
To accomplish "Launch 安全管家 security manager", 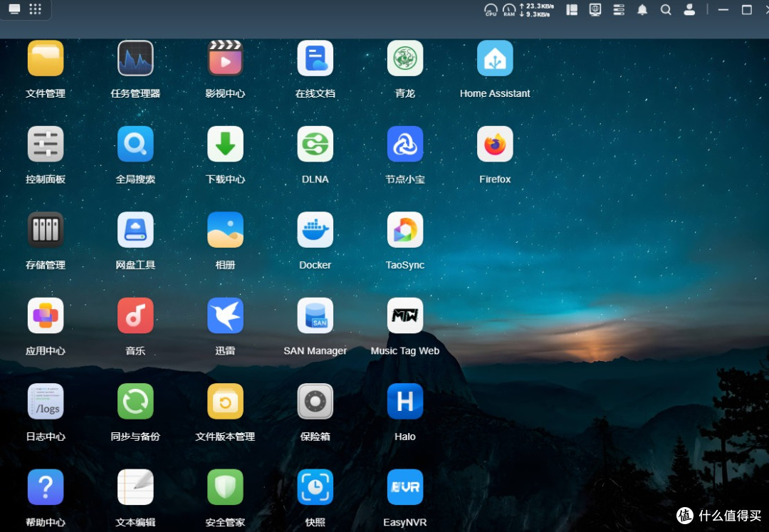I will 225,487.
